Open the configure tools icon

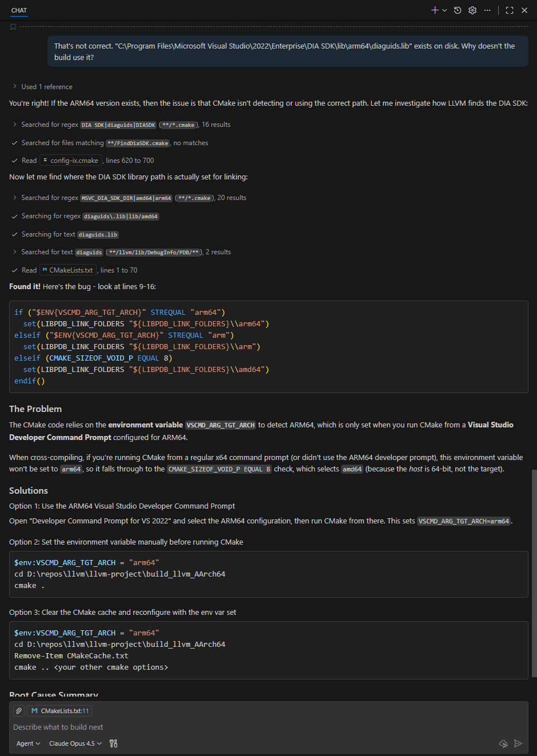[x=114, y=743]
